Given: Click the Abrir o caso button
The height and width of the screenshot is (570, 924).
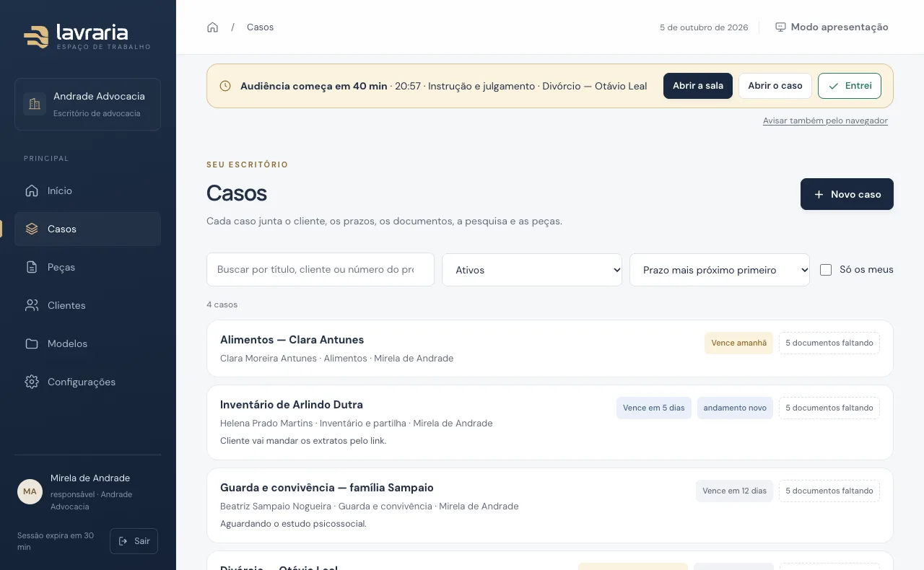Looking at the screenshot, I should click(775, 86).
